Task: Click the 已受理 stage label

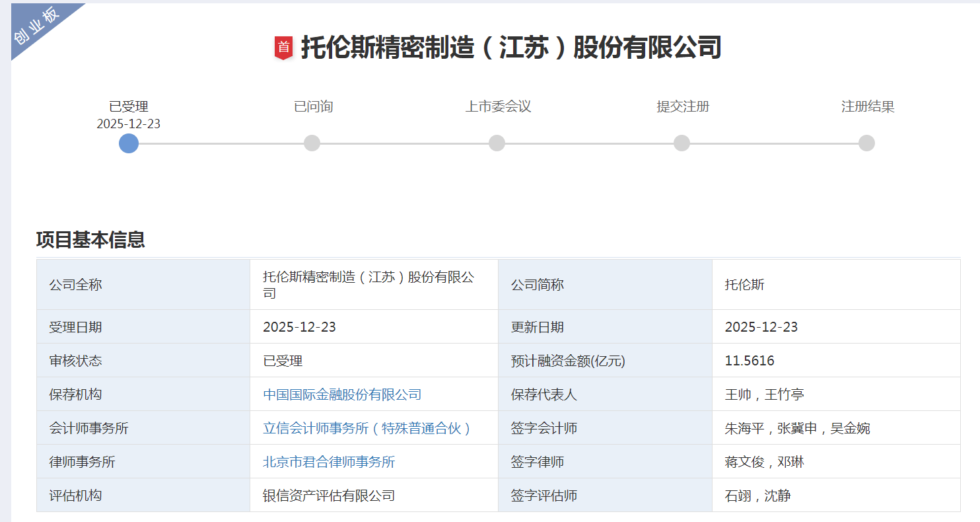Action: click(x=129, y=106)
